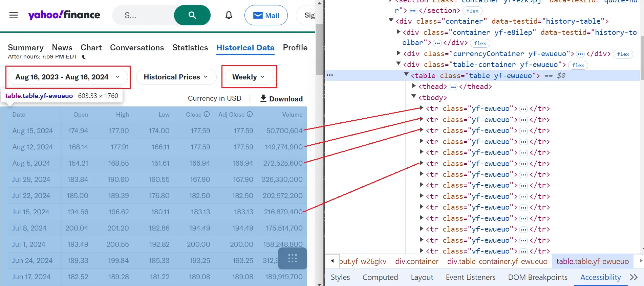Open the Computed tab in DevTools
Screen dimensions: 644x286
coord(380,278)
